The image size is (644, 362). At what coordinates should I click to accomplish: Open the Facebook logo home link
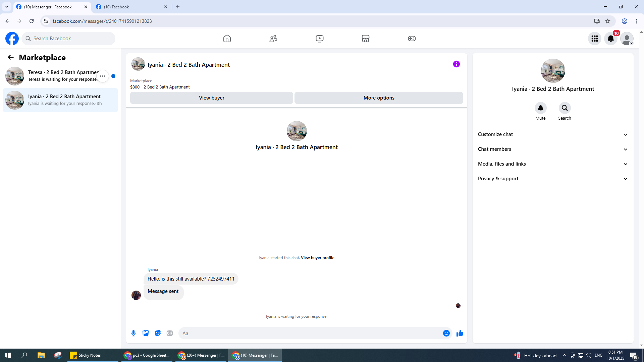click(12, 39)
